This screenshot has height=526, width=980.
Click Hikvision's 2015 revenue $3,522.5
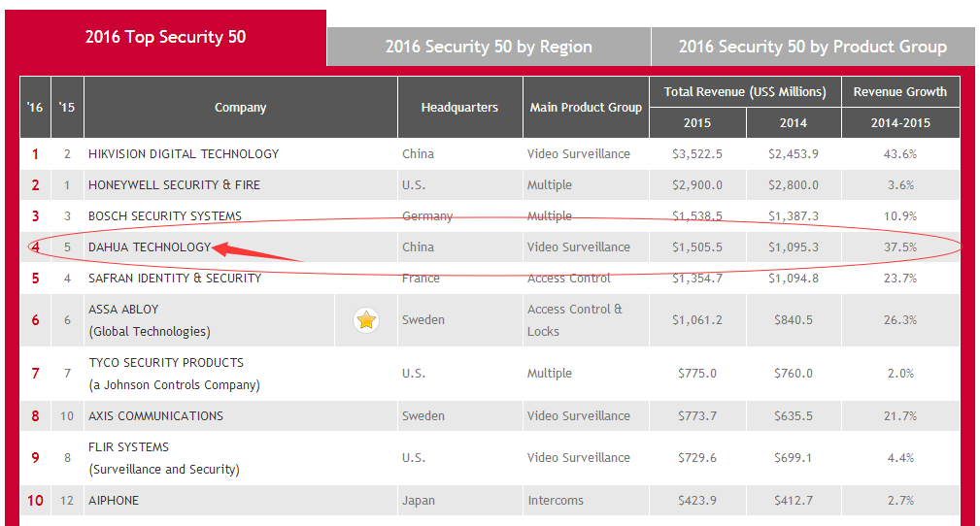pyautogui.click(x=697, y=154)
